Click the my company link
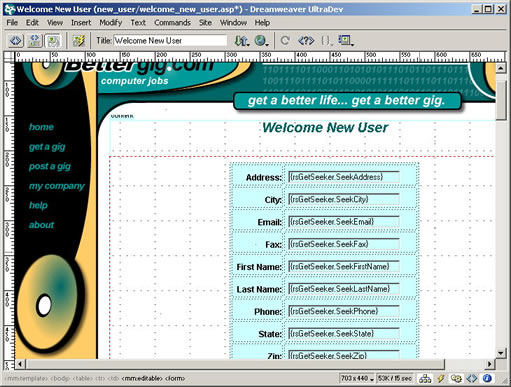511x387 pixels. (x=57, y=186)
